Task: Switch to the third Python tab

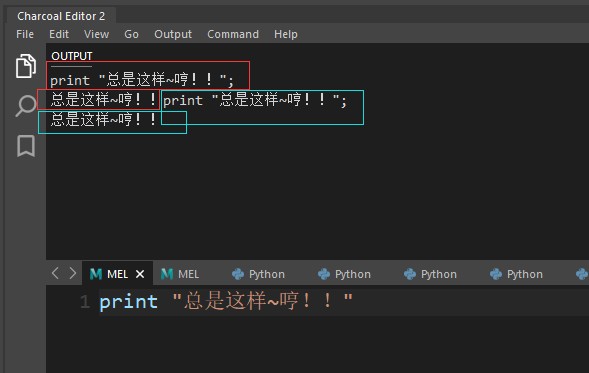Action: (x=430, y=274)
